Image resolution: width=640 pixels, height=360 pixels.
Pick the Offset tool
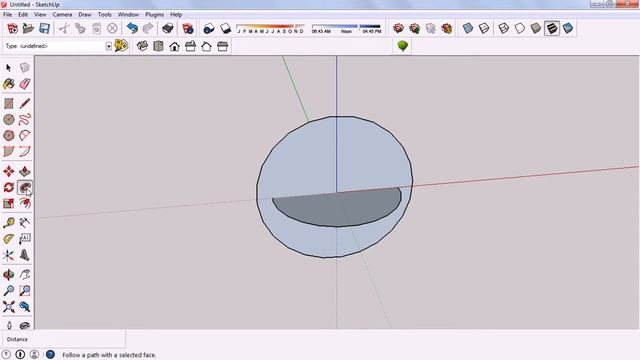(24, 203)
